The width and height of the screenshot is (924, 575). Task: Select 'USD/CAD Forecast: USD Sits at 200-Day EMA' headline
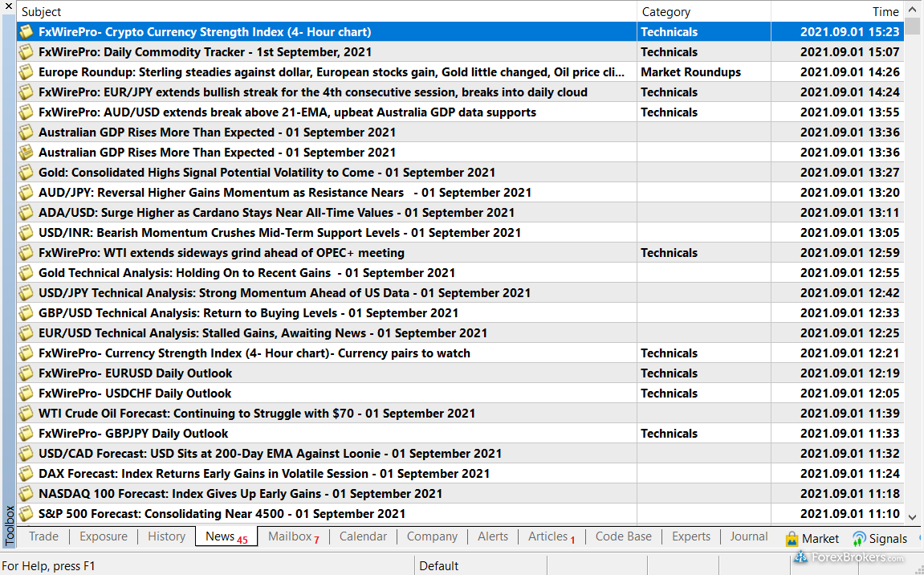(270, 454)
